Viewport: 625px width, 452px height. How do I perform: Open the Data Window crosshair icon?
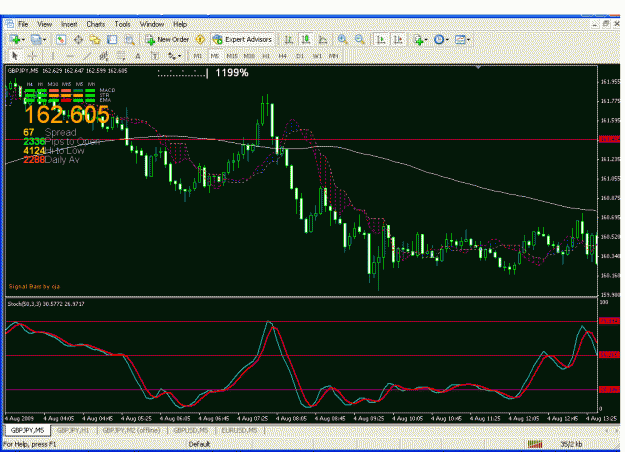coord(78,39)
